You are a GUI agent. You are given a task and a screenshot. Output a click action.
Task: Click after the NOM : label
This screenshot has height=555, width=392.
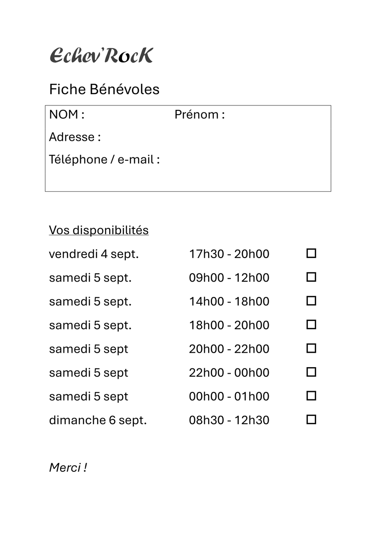(128, 115)
